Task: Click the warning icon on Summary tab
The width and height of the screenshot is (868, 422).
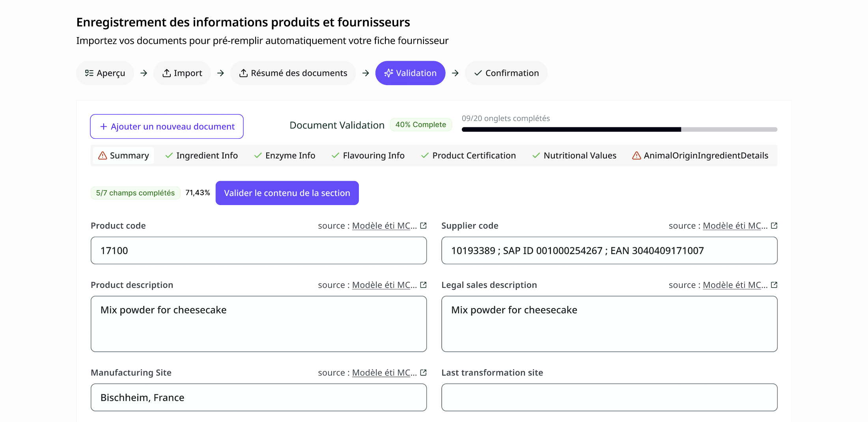Action: [x=103, y=156]
